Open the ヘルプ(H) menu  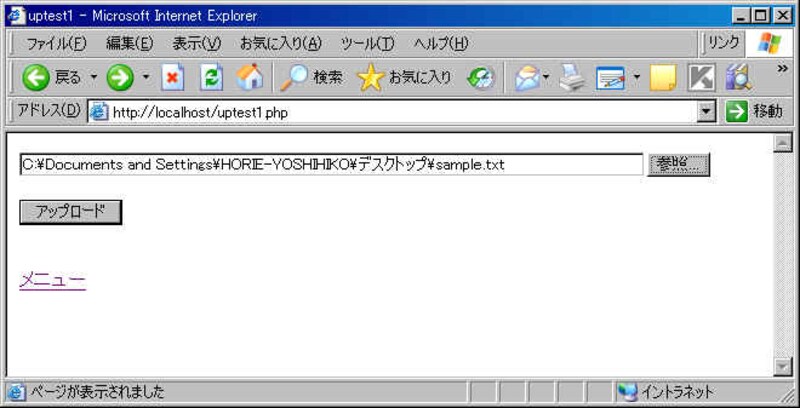pos(441,44)
